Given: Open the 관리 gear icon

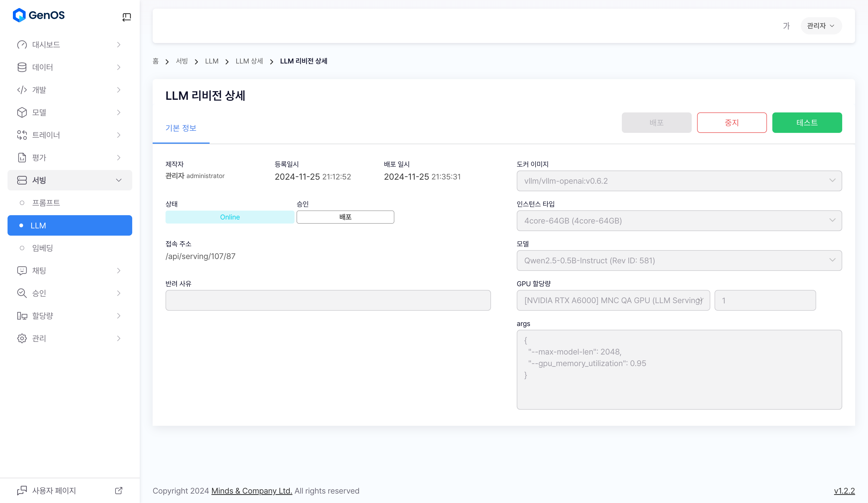Looking at the screenshot, I should [x=22, y=338].
